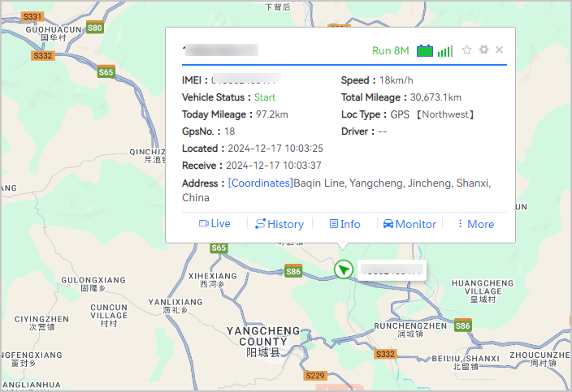Click the green vehicle arrow marker on map

[x=344, y=269]
